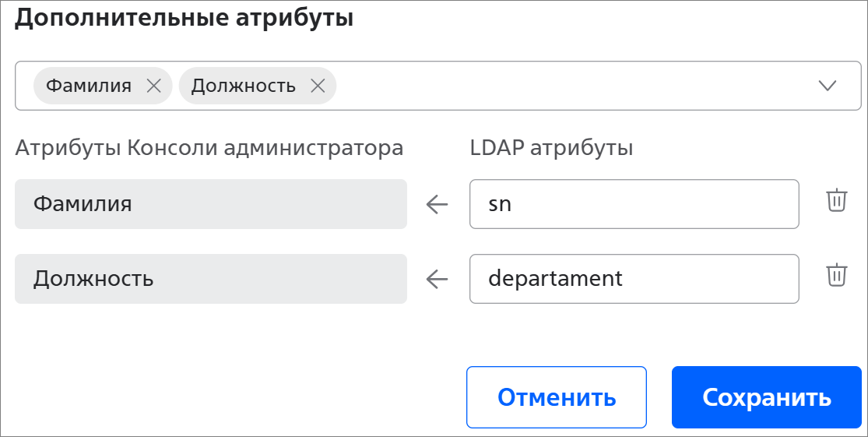Click blank dialog area left of Отменить
The image size is (868, 437).
coord(234,397)
